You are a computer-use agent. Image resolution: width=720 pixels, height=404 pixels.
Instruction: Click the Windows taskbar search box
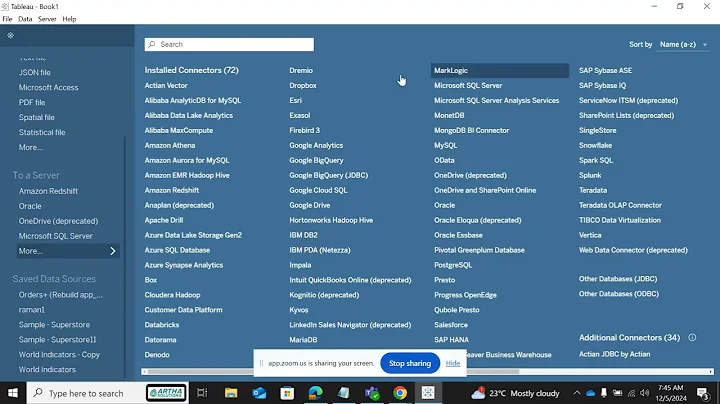107,393
